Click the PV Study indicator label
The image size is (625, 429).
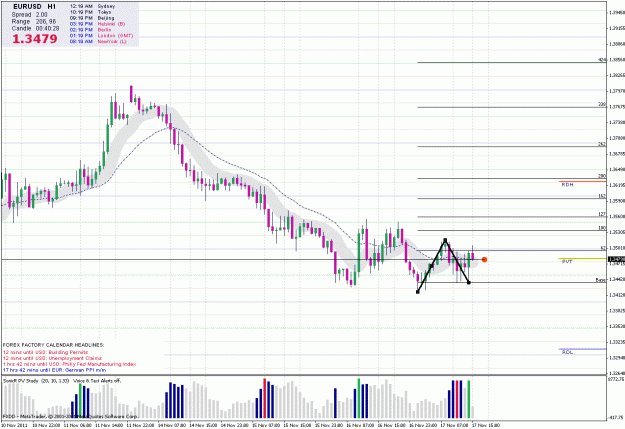pos(36,381)
